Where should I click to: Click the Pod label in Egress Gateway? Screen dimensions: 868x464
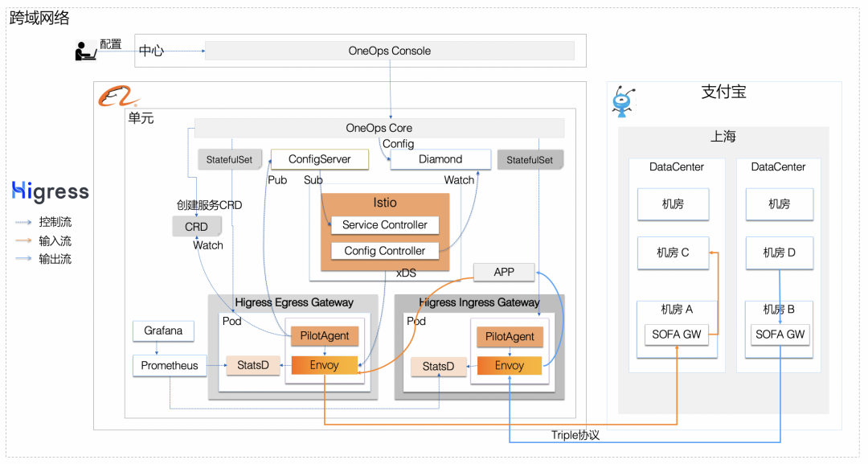(232, 321)
